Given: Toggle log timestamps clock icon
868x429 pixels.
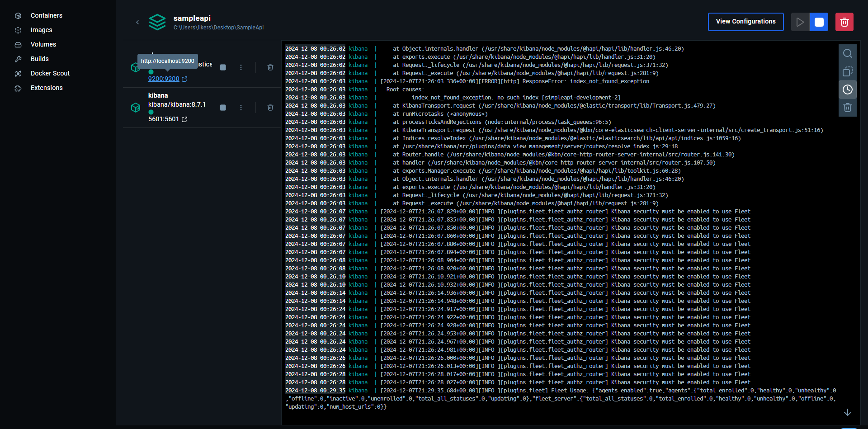Looking at the screenshot, I should pyautogui.click(x=848, y=90).
